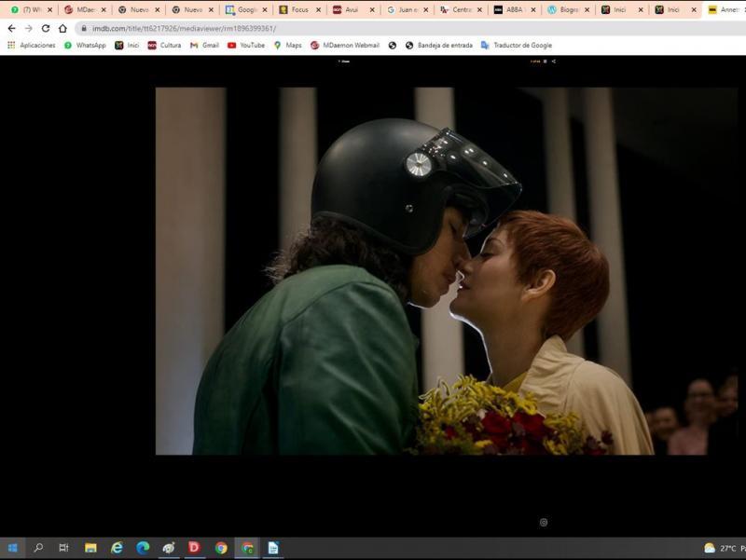Open File Explorer from the taskbar

pyautogui.click(x=90, y=548)
